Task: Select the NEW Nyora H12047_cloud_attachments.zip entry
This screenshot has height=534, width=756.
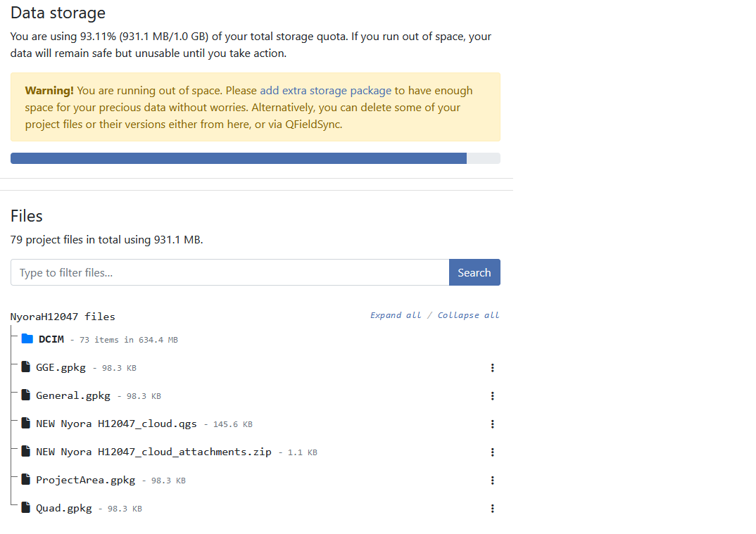Action: coord(153,452)
